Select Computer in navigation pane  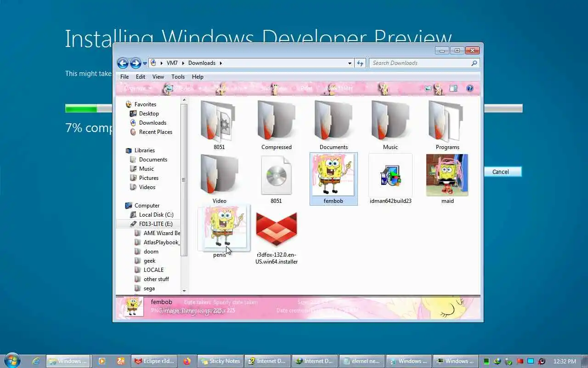click(x=147, y=206)
